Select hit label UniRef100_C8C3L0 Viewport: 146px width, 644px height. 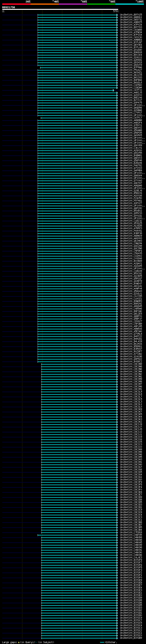(131, 407)
